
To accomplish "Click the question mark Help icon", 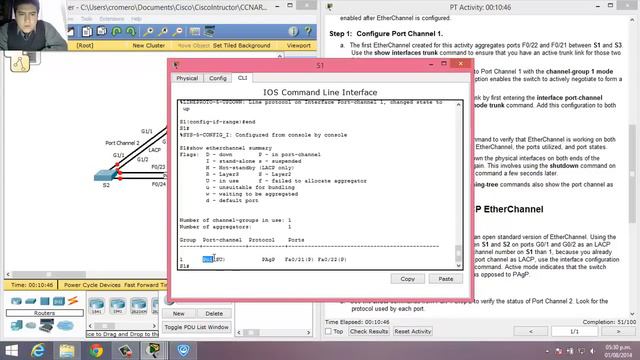I will click(x=308, y=31).
